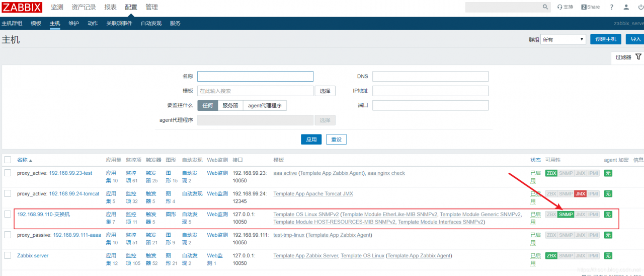Select the 任何 monitoring option

pos(208,105)
